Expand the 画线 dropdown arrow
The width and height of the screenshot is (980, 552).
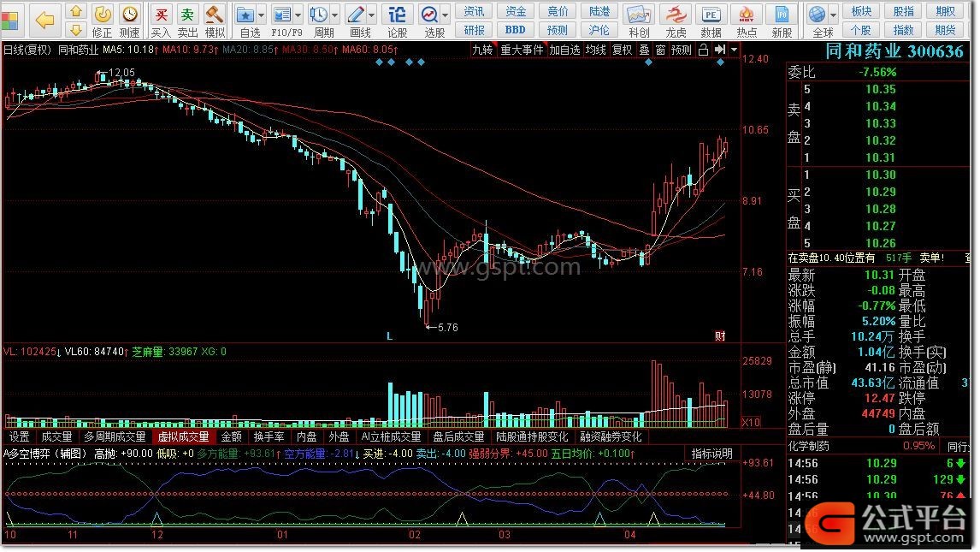pos(372,15)
